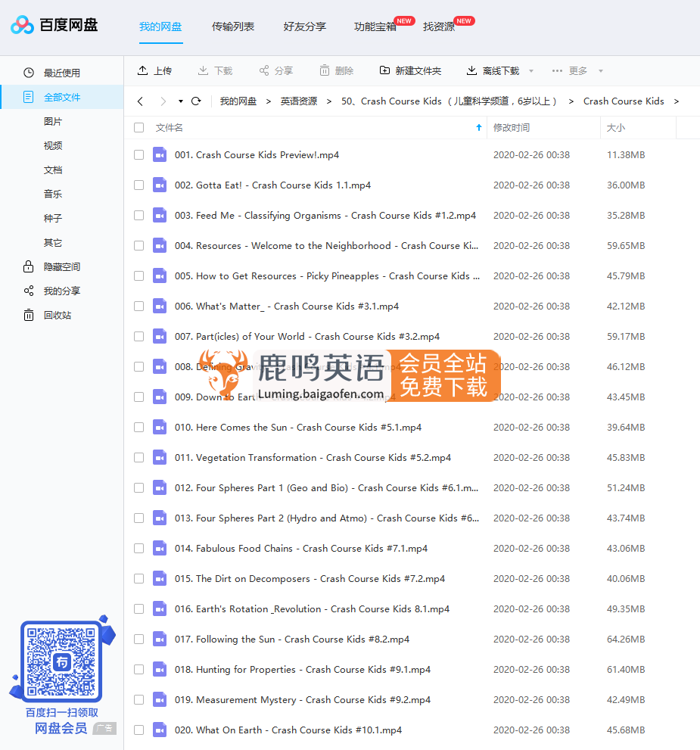Select 图片 in the sidebar
Screen dimensions: 700x750
pyautogui.click(x=53, y=122)
